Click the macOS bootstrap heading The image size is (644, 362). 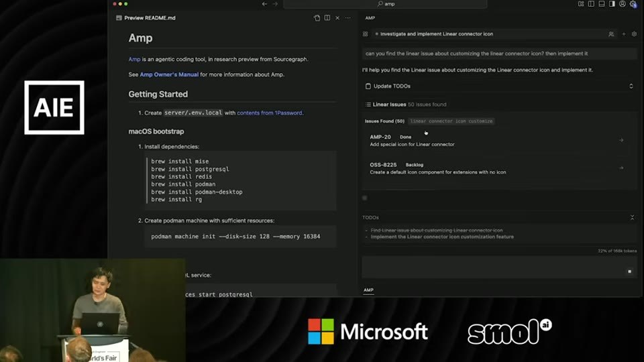[156, 131]
